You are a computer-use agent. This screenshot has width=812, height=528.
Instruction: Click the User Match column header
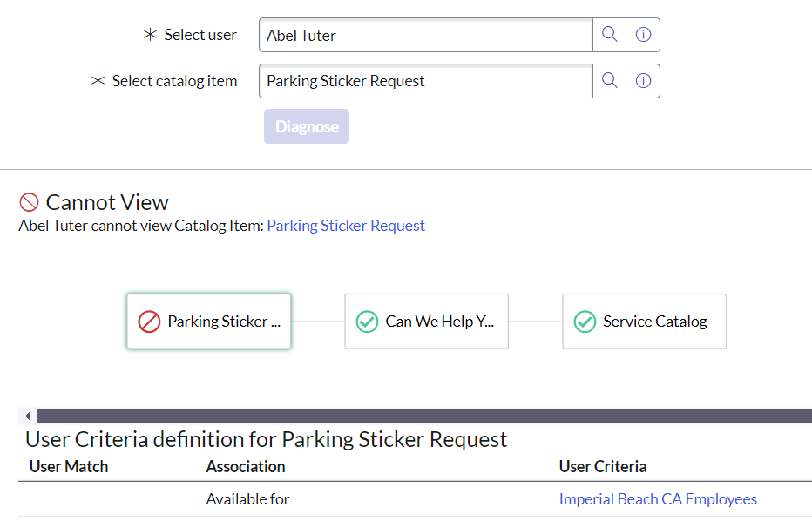click(x=69, y=466)
